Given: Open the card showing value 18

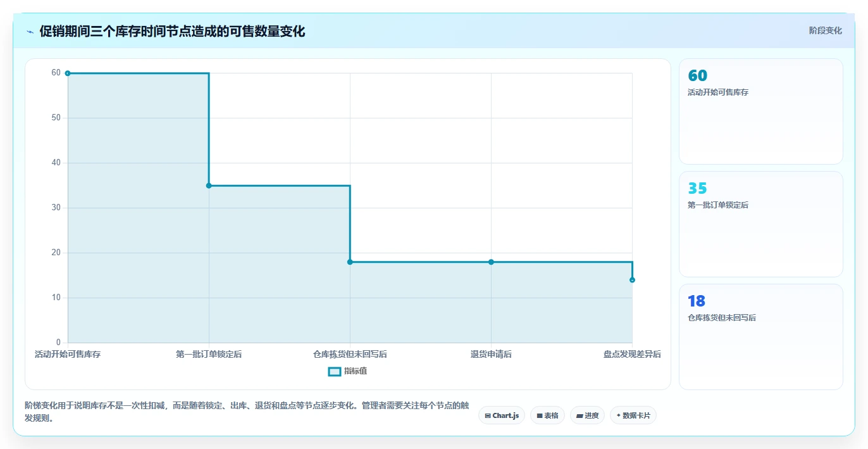Looking at the screenshot, I should 760,337.
